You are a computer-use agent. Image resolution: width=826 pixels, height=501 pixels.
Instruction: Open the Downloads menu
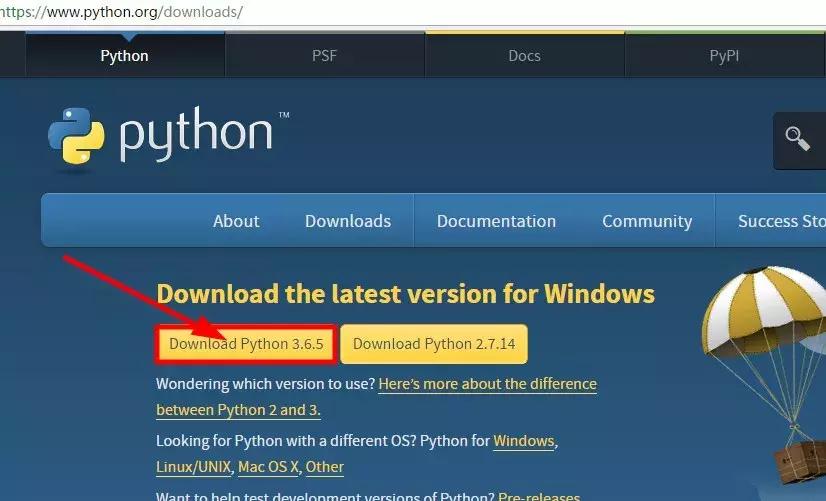tap(348, 221)
